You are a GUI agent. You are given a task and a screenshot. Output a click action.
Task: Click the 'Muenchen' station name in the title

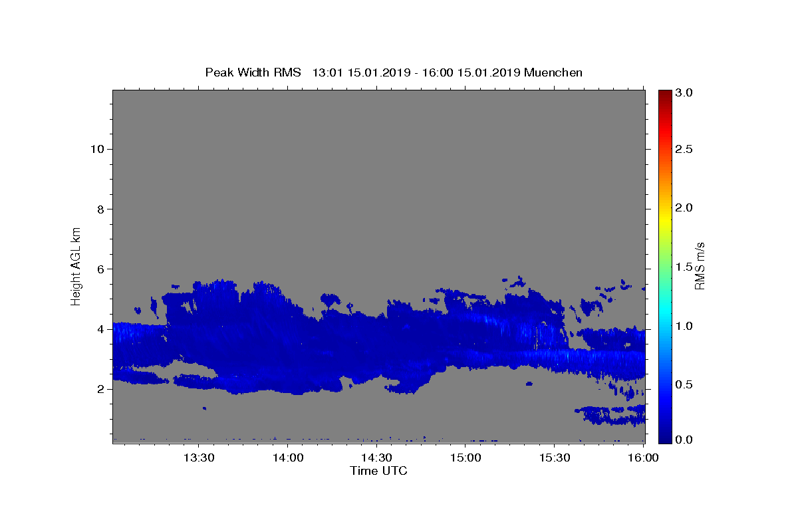553,72
